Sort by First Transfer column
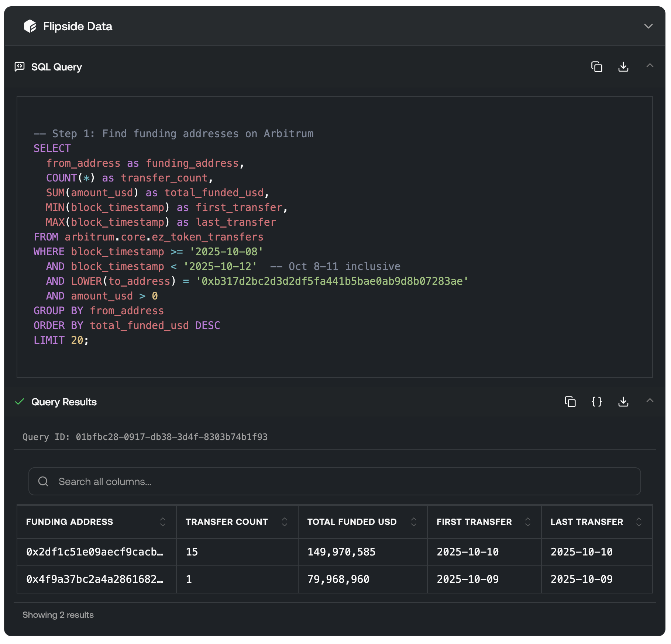The height and width of the screenshot is (644, 671). [527, 522]
